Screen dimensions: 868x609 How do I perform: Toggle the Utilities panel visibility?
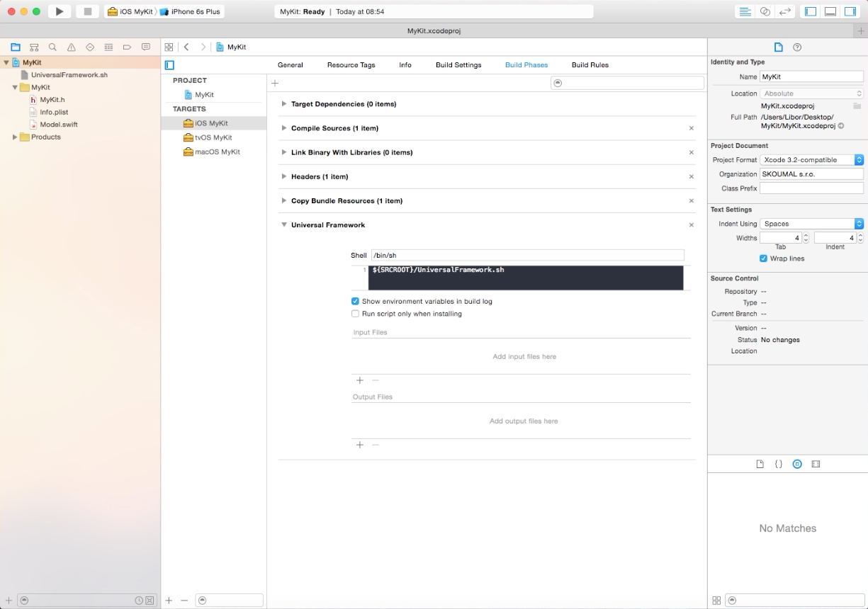click(x=850, y=11)
